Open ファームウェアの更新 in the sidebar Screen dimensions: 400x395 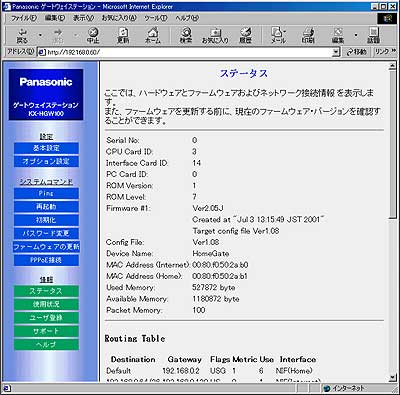[46, 247]
